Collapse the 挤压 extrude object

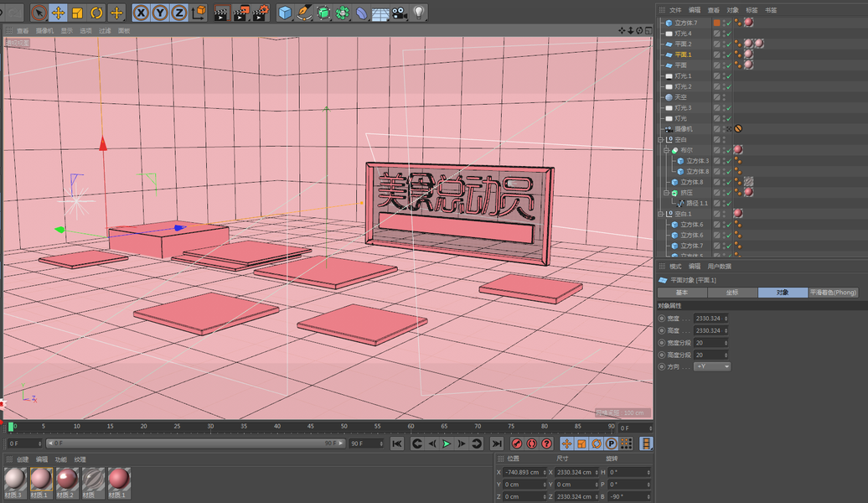[667, 193]
